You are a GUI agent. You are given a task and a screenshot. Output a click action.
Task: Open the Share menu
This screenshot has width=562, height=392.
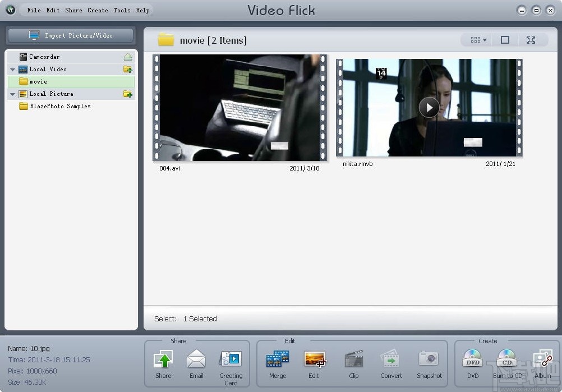pos(73,10)
